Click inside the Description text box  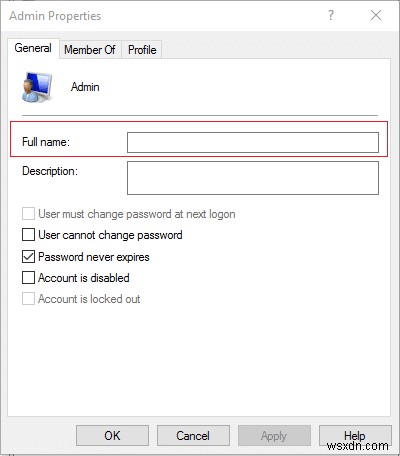click(253, 178)
